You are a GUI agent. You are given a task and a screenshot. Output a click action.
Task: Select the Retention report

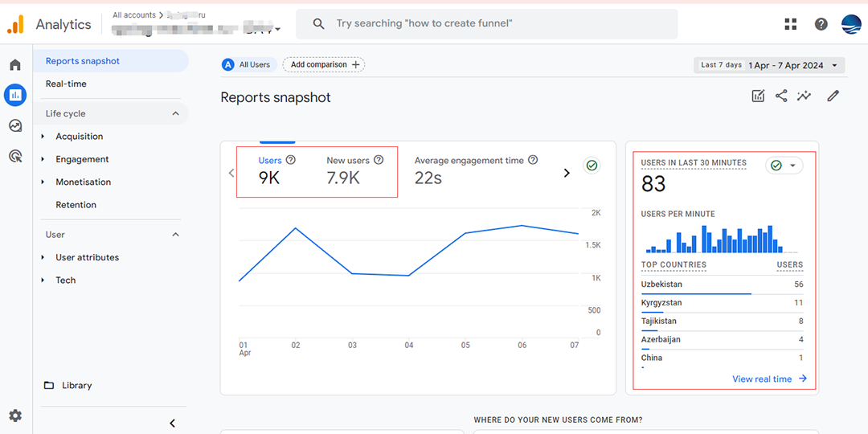pos(76,205)
